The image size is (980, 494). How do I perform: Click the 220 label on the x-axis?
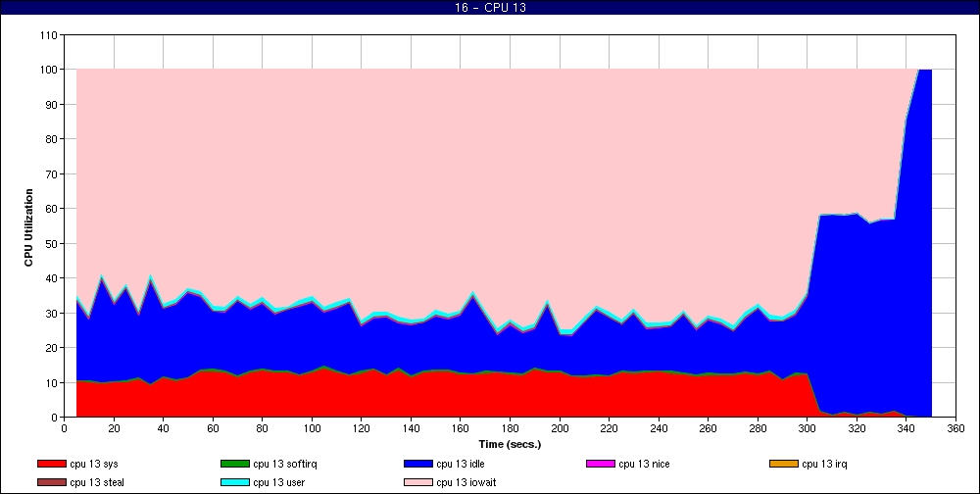point(610,429)
